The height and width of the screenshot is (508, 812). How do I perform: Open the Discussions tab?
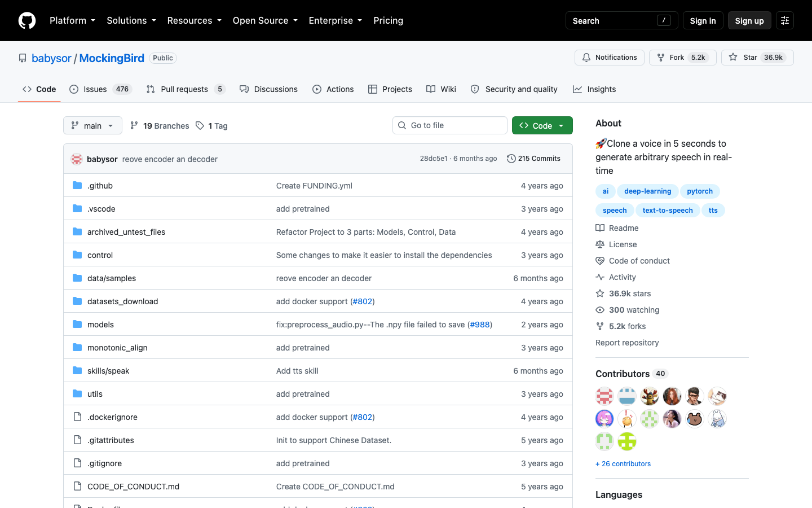tap(268, 89)
